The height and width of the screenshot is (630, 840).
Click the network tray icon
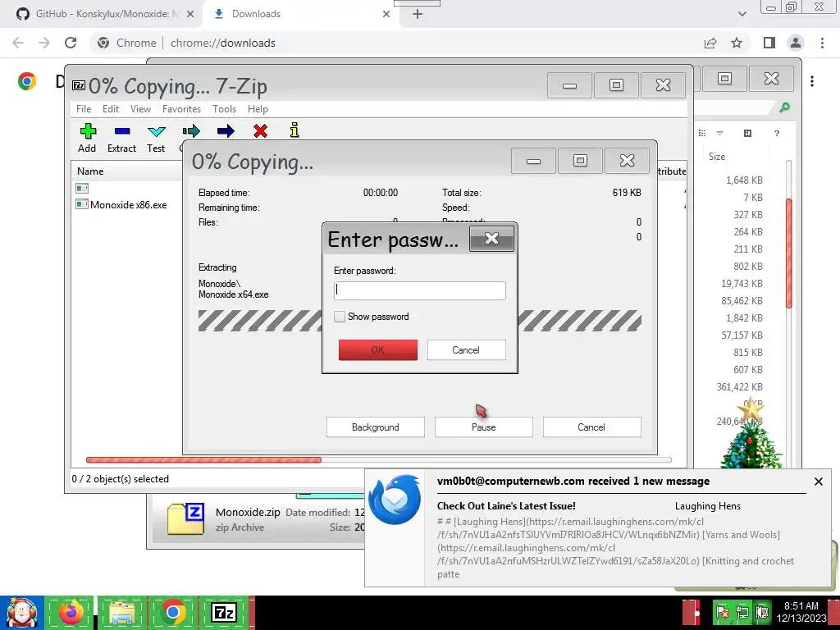click(742, 612)
